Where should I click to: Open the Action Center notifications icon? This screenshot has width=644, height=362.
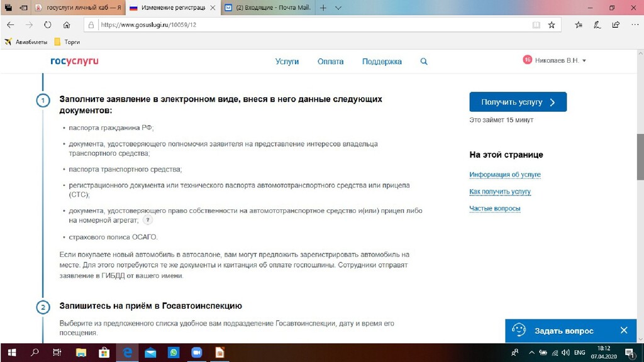pos(629,353)
